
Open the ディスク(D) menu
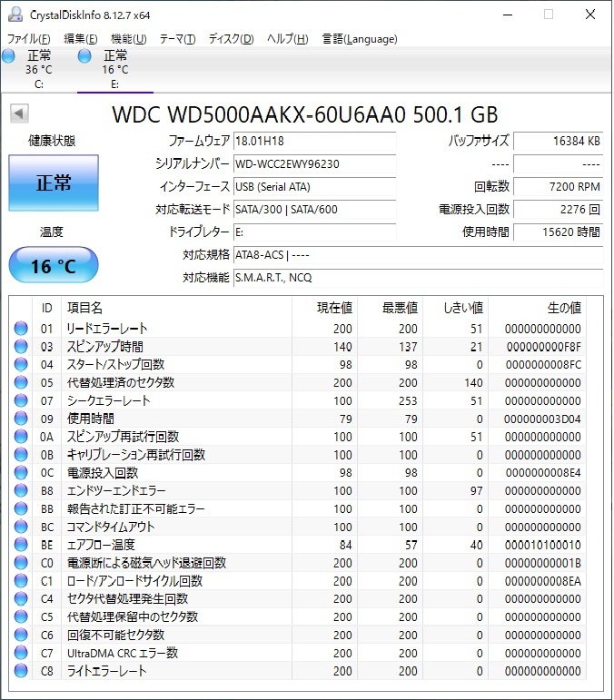232,39
